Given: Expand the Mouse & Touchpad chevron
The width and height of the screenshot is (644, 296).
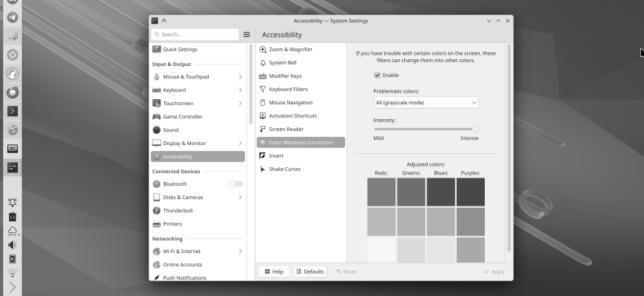Looking at the screenshot, I should tap(240, 77).
